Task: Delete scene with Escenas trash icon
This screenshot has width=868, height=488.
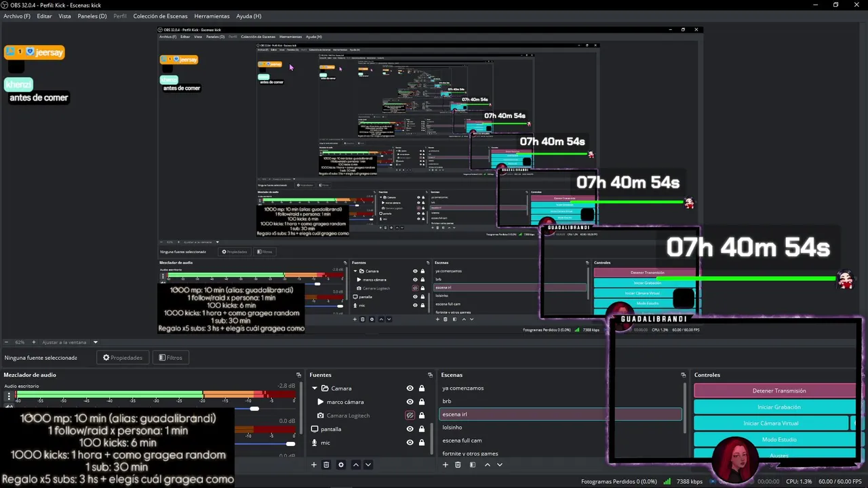Action: tap(458, 465)
